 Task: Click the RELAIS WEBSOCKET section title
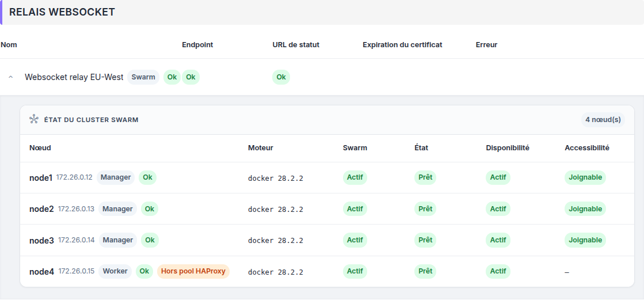62,12
